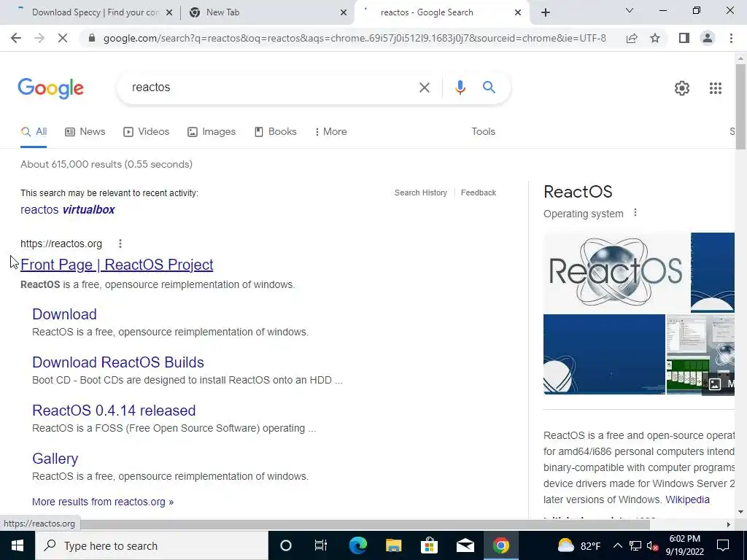Open more options for ReactOS knowledge panel

click(635, 213)
